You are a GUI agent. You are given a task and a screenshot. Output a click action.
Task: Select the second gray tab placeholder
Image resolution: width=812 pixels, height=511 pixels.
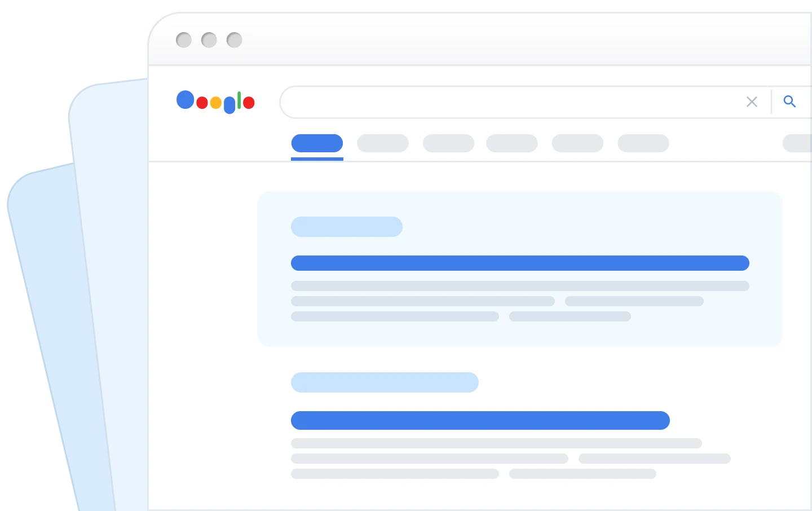(448, 143)
